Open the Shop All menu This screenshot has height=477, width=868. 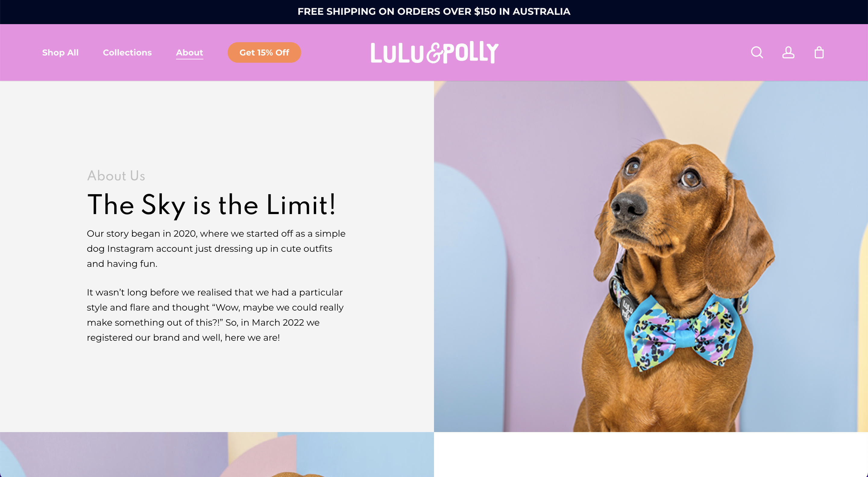(x=60, y=52)
